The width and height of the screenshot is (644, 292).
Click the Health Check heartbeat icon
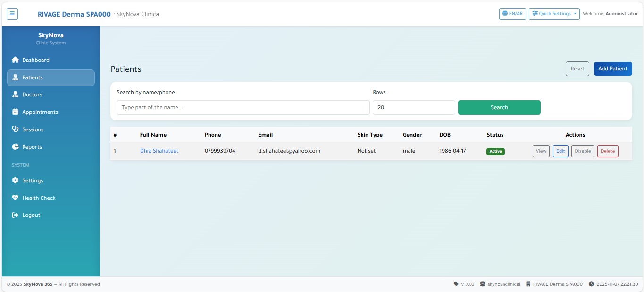tap(15, 198)
